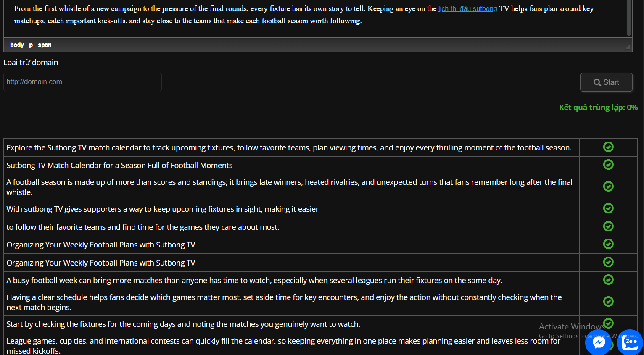Click check icon for 'With sutbong TV gives supporters' row
This screenshot has width=644, height=355.
pos(608,208)
